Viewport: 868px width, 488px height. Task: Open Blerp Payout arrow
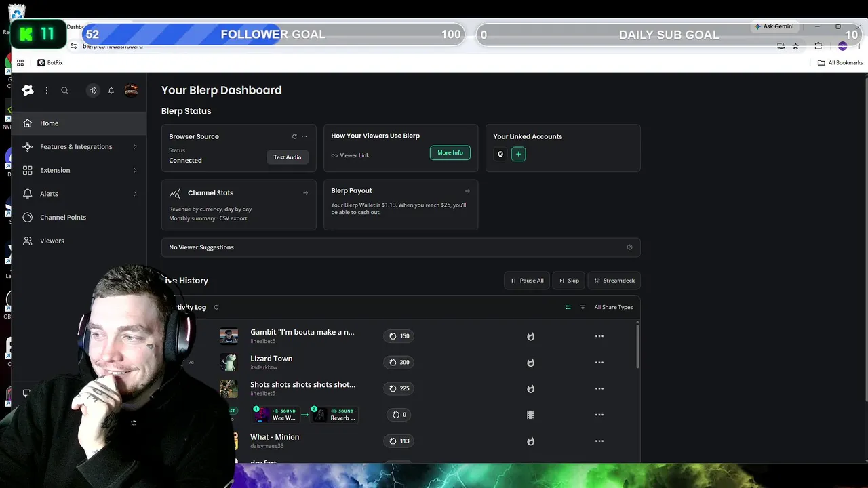(467, 191)
